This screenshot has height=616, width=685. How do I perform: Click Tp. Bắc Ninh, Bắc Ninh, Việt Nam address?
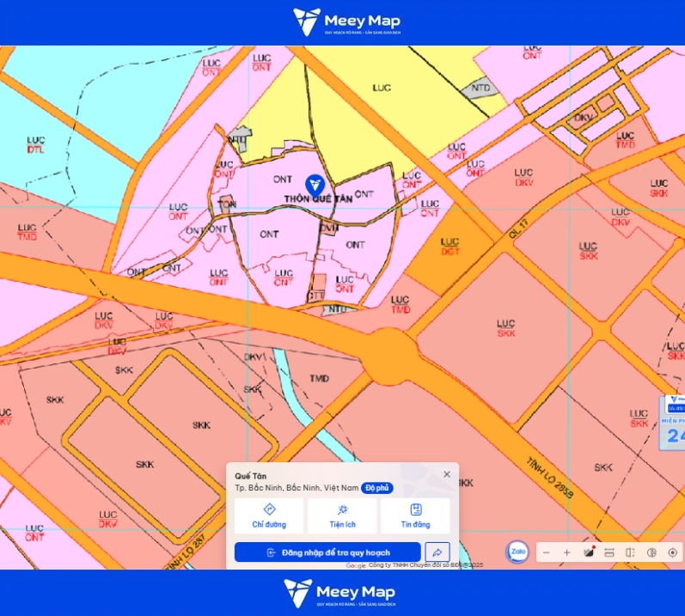coord(297,488)
